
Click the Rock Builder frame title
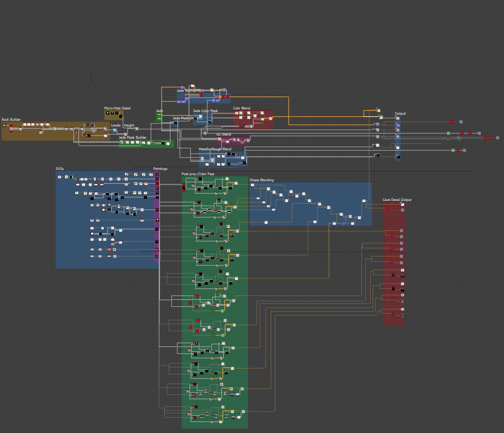point(11,119)
